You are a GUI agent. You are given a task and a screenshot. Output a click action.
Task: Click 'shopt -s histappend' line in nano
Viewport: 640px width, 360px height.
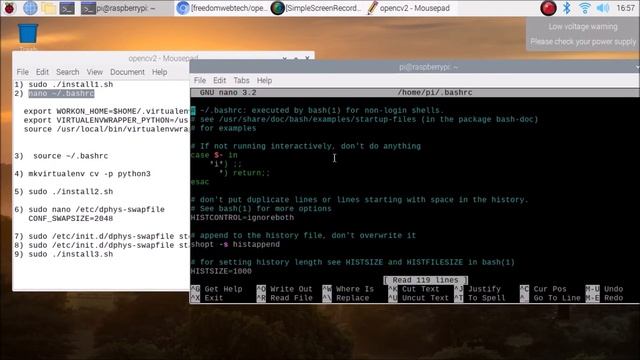click(235, 244)
